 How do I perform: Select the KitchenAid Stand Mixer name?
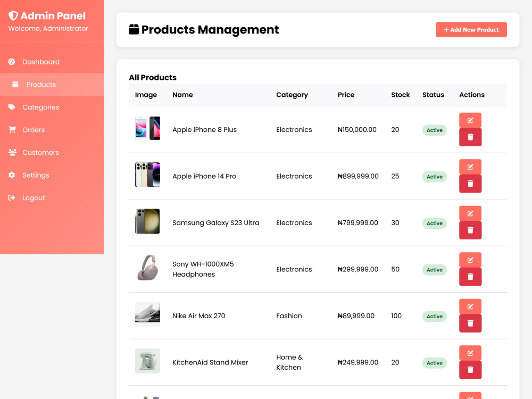210,362
